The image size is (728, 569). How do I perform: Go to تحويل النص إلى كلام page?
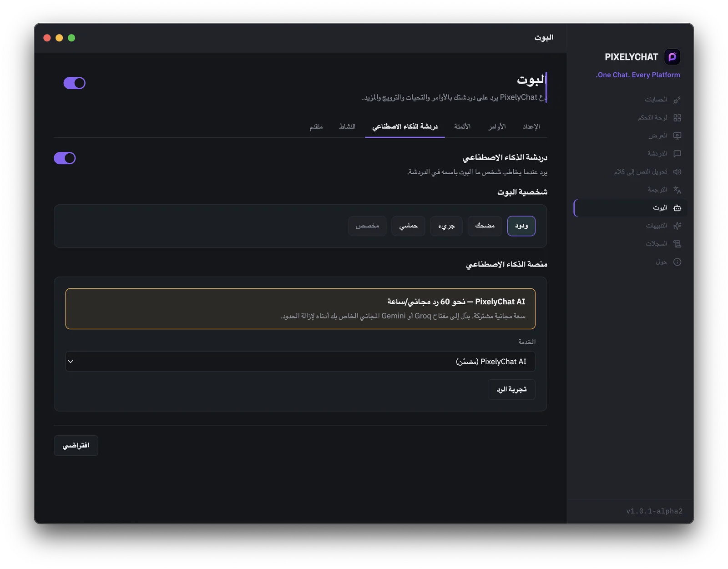(630, 172)
